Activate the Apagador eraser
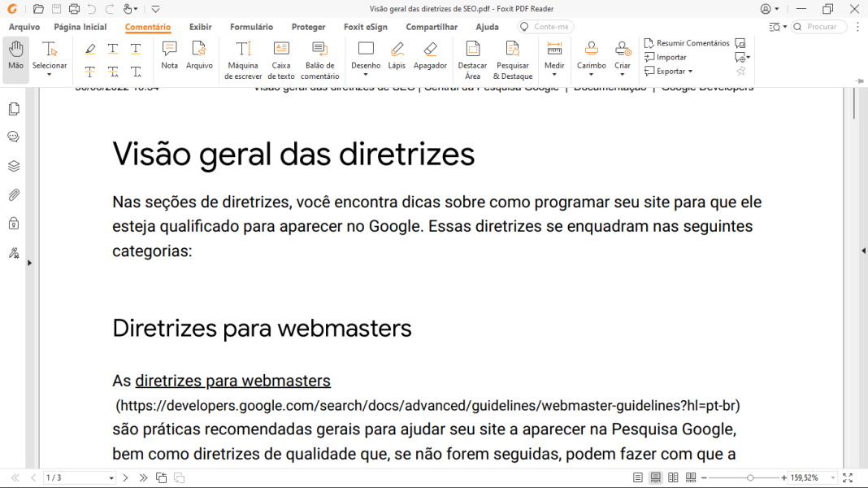Image resolution: width=868 pixels, height=488 pixels. [x=430, y=55]
